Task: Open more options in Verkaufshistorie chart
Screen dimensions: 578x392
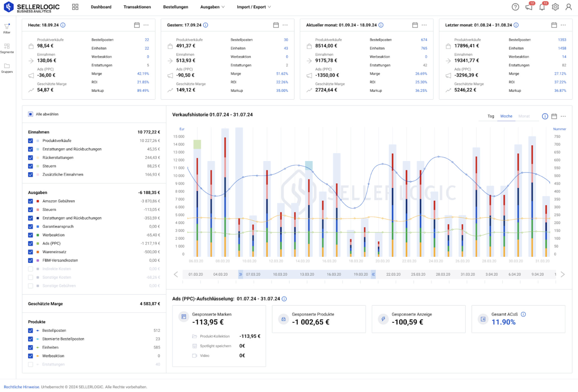Action: click(x=563, y=116)
